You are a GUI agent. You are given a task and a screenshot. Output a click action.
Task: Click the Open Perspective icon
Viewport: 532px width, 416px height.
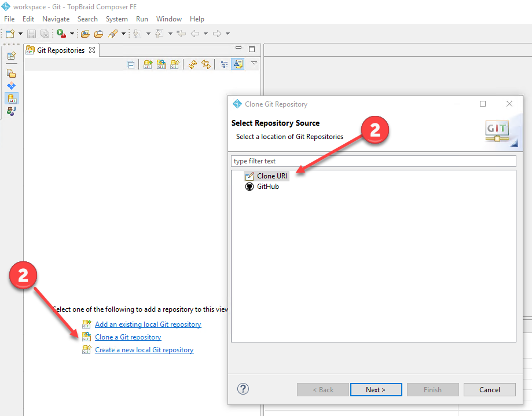click(x=11, y=56)
